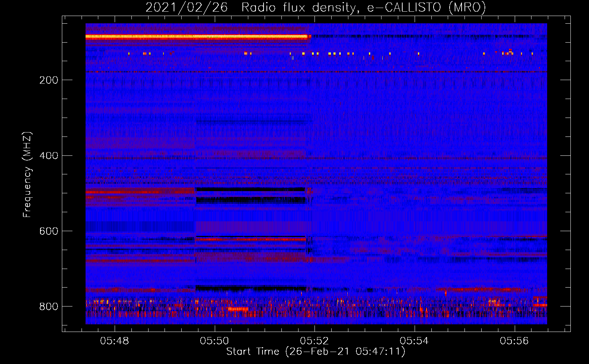Click the 'Frequency (MHZ)' axis label
Viewport: 589px width, 364px height.
[27, 175]
